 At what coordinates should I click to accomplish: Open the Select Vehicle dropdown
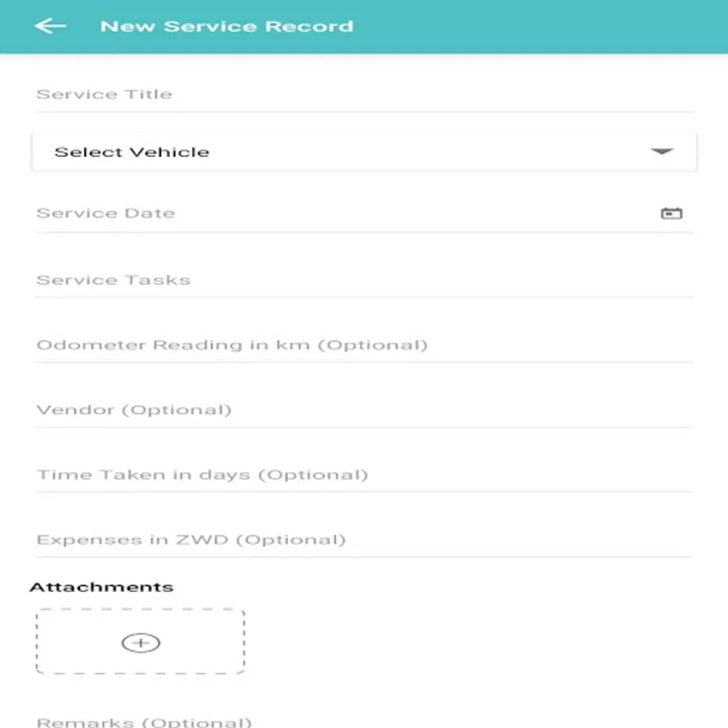[x=364, y=152]
